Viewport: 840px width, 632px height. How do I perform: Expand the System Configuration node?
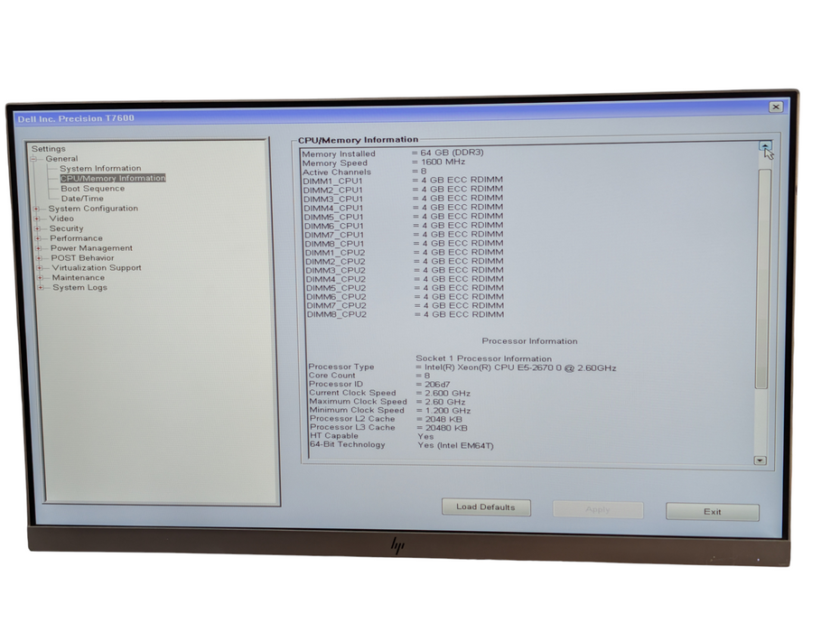click(x=36, y=209)
